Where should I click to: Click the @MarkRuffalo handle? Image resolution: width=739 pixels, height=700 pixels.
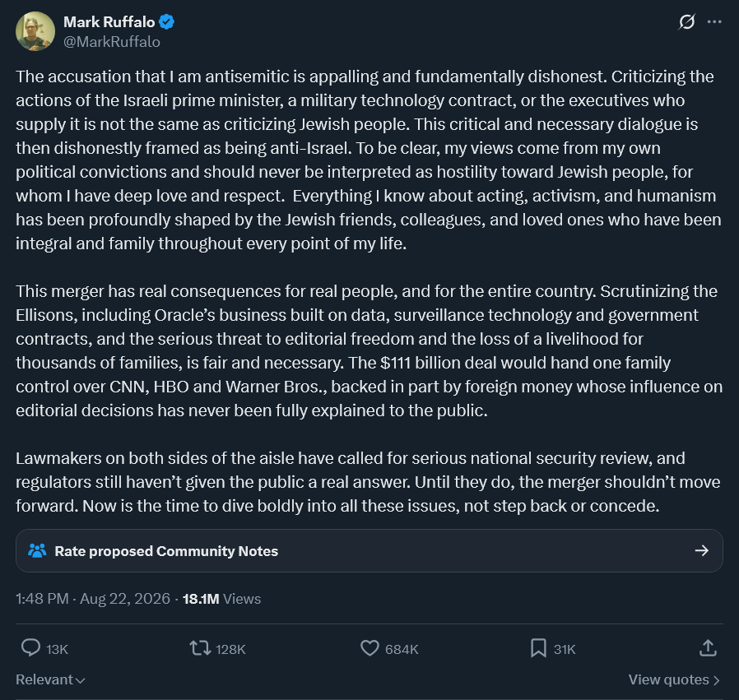(112, 42)
